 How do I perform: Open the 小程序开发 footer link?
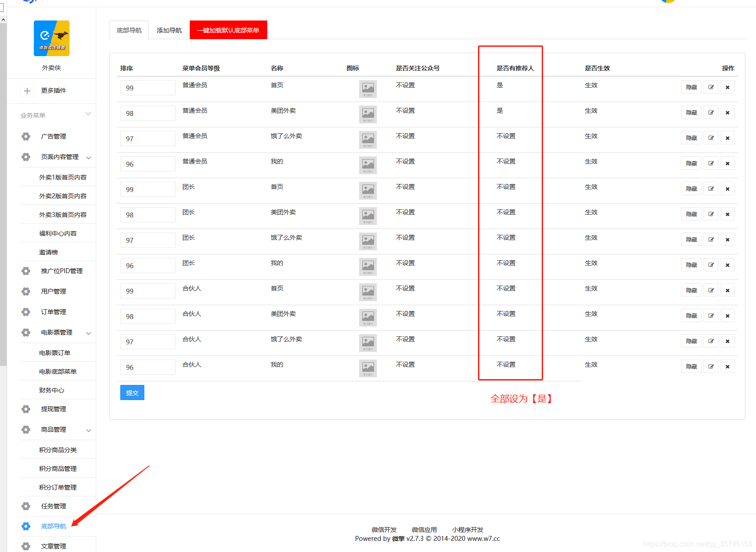468,530
